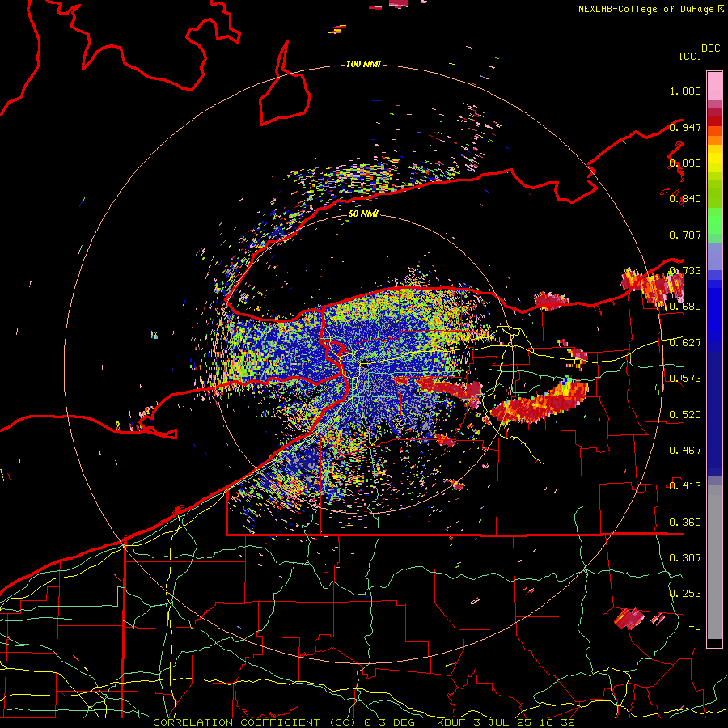Click the 0.307 scale value
This screenshot has width=728, height=728.
[685, 558]
